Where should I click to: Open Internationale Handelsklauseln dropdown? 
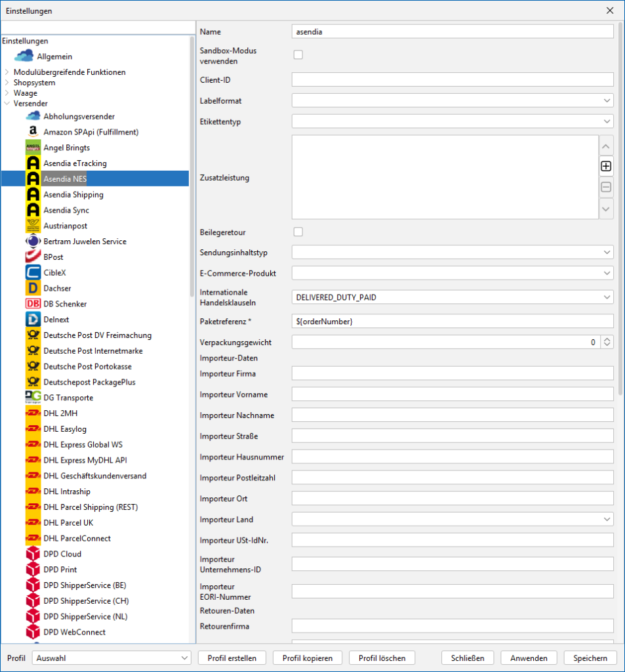(x=453, y=297)
